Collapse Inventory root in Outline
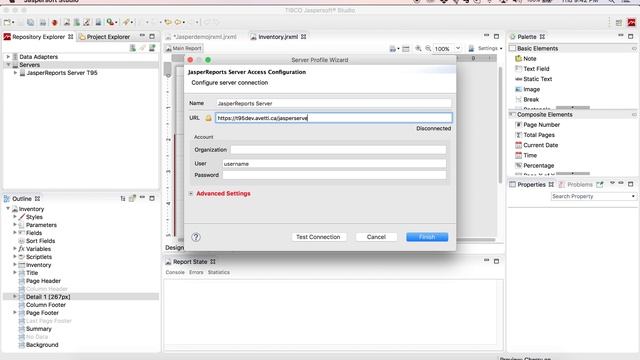The height and width of the screenshot is (360, 640). coord(8,209)
